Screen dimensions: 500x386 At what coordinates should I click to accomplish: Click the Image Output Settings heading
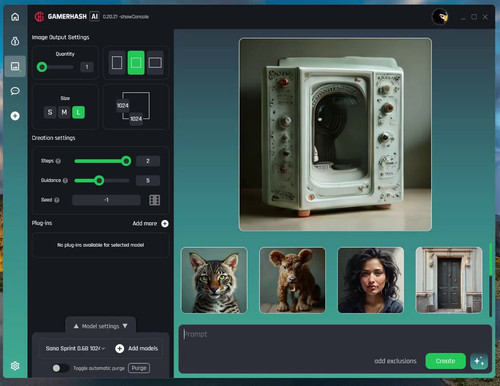[60, 37]
